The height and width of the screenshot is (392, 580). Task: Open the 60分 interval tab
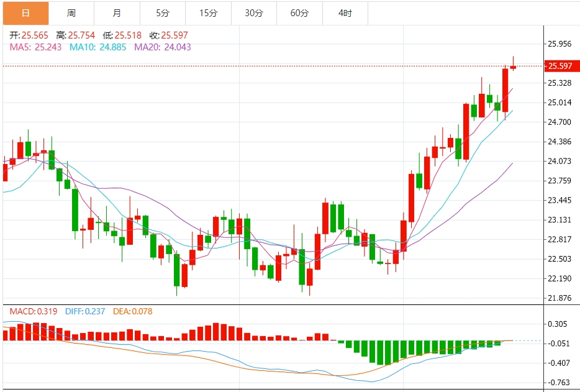[299, 13]
